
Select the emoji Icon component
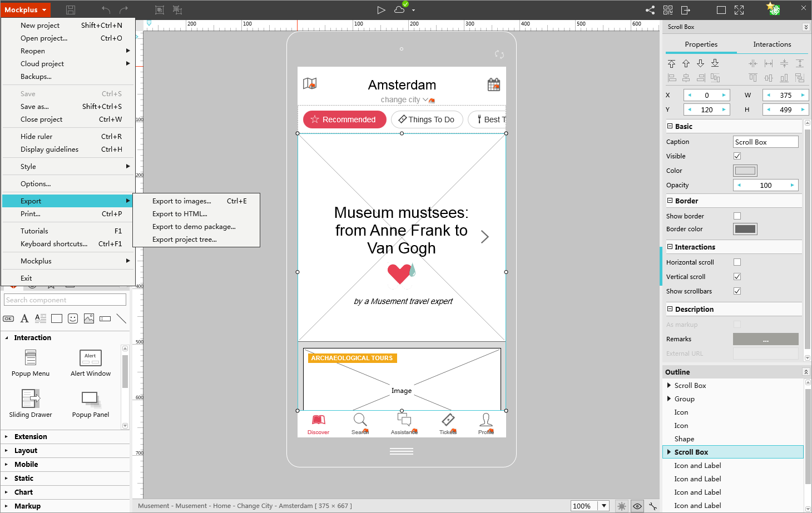coord(73,318)
